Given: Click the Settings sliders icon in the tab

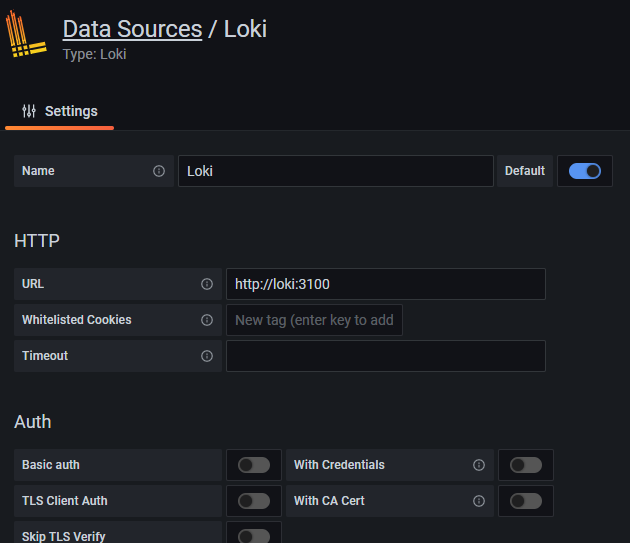Looking at the screenshot, I should pyautogui.click(x=29, y=111).
